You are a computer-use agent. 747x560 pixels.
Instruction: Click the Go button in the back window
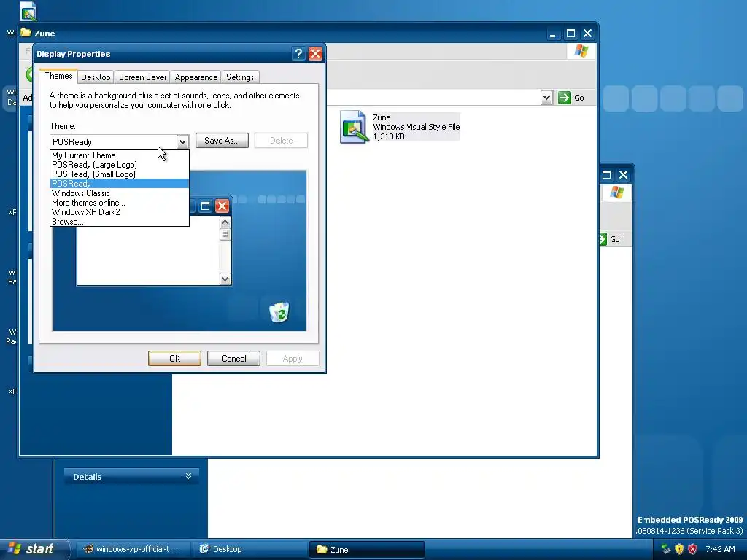click(x=609, y=239)
